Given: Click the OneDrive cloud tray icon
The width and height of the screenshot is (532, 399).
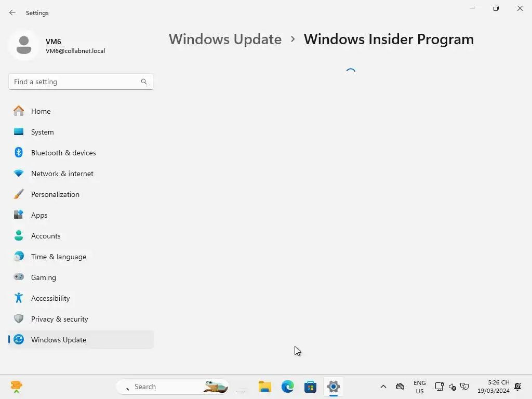Looking at the screenshot, I should pyautogui.click(x=400, y=387).
